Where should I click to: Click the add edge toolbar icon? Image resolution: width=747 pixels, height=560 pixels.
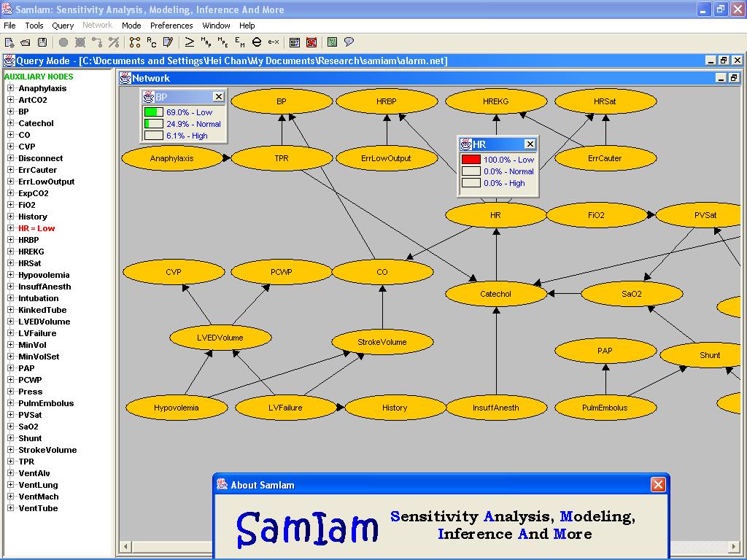[97, 42]
